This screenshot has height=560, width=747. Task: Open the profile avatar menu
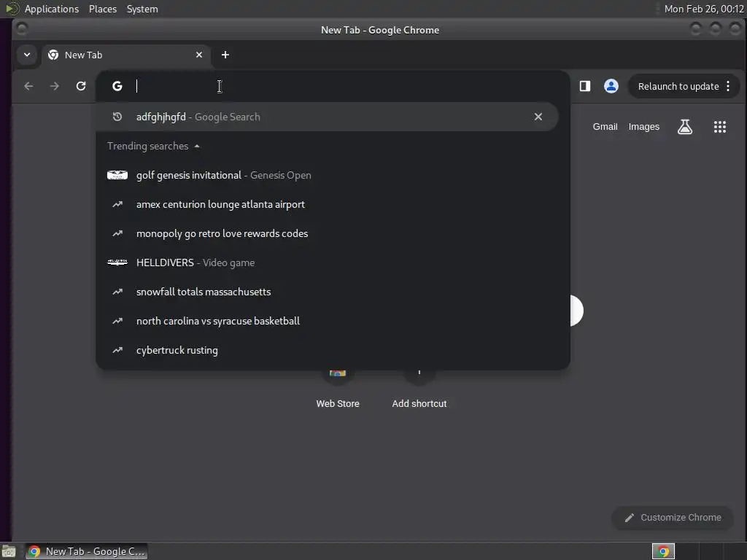[x=611, y=86]
